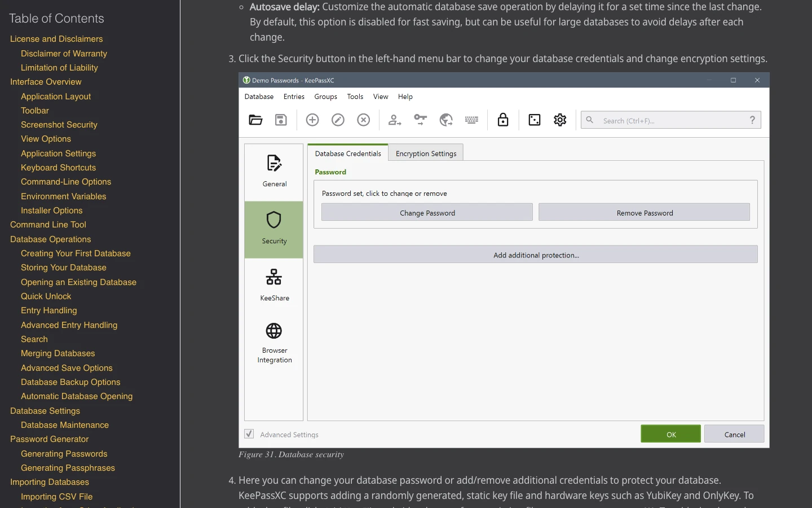The image size is (812, 508).
Task: Open the Tools menu
Action: (x=355, y=97)
